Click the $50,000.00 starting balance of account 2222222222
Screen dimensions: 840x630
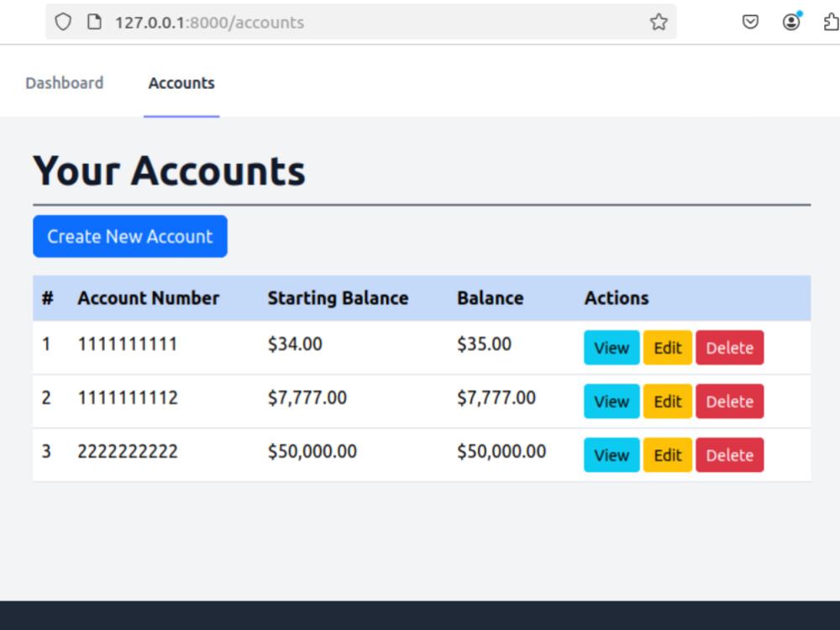(x=312, y=451)
